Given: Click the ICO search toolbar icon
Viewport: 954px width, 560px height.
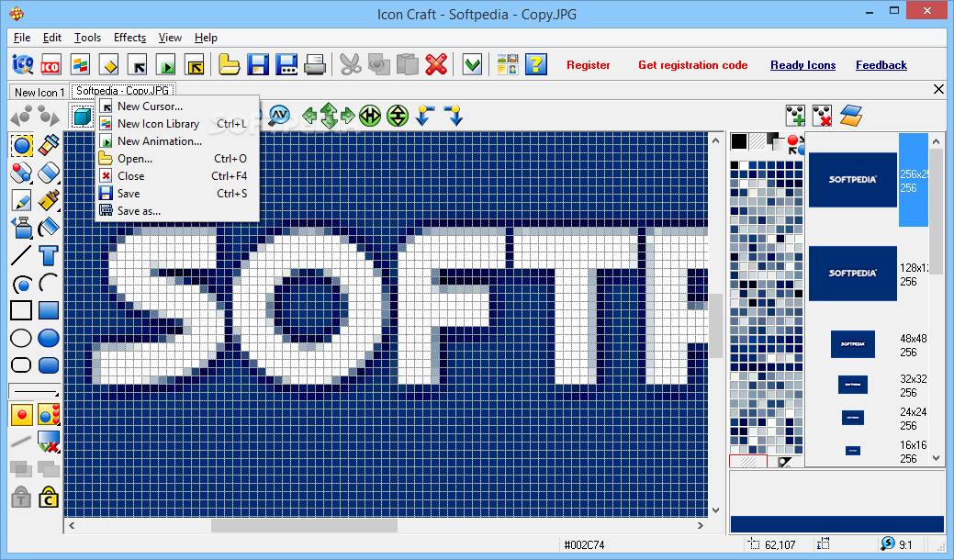Looking at the screenshot, I should pyautogui.click(x=23, y=64).
